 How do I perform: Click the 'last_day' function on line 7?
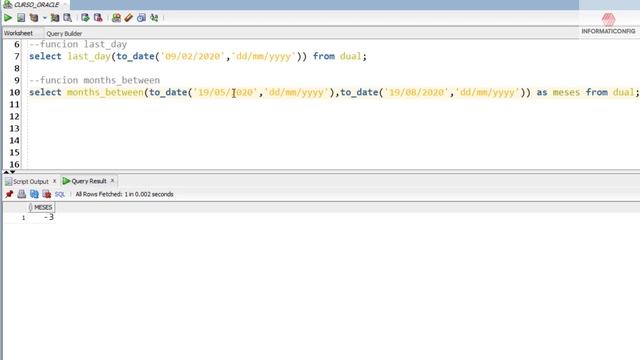(89, 56)
